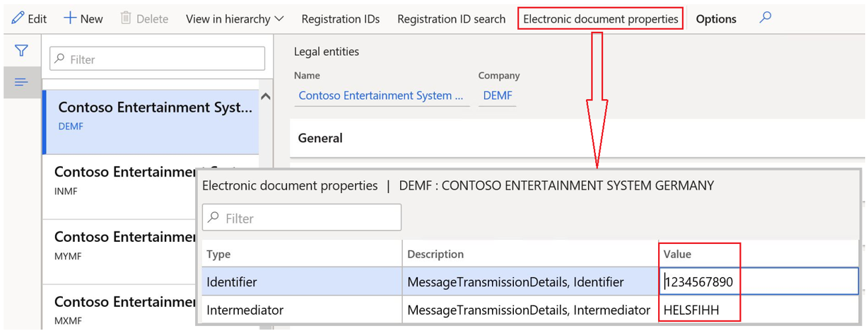Click MessageTransmissionDetails, Identifier description cell
The image size is (868, 331).
[530, 281]
